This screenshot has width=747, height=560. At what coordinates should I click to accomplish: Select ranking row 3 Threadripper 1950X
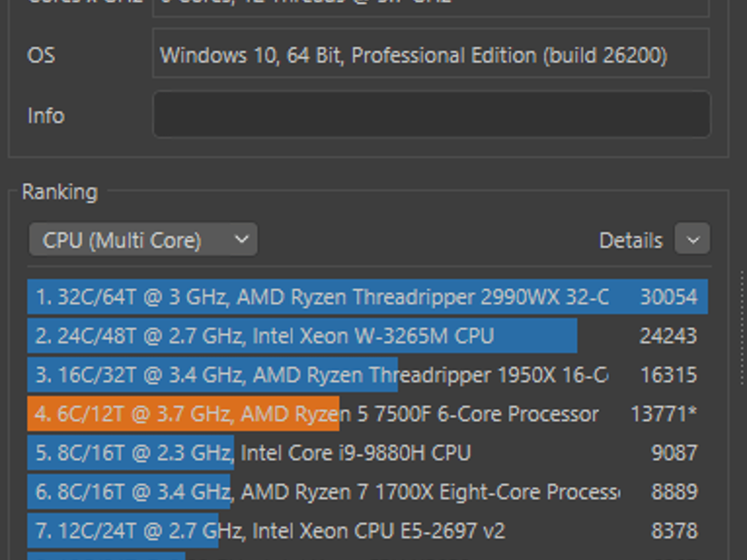coord(368,374)
